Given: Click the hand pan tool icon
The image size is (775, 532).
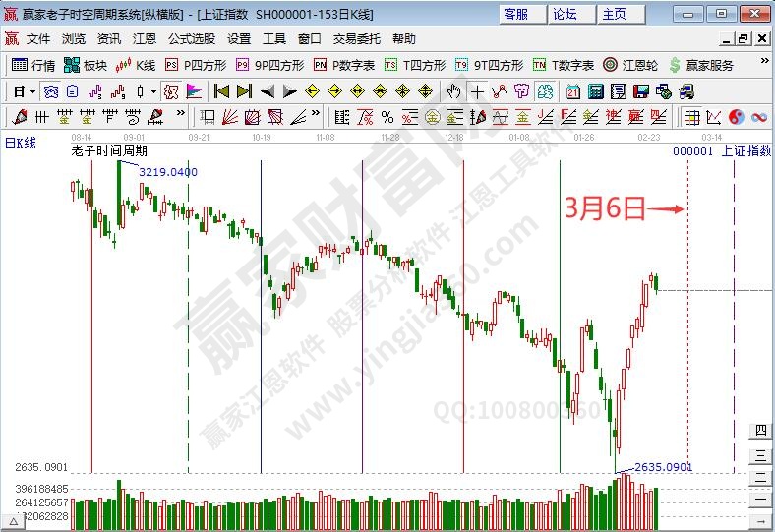Looking at the screenshot, I should (x=453, y=91).
